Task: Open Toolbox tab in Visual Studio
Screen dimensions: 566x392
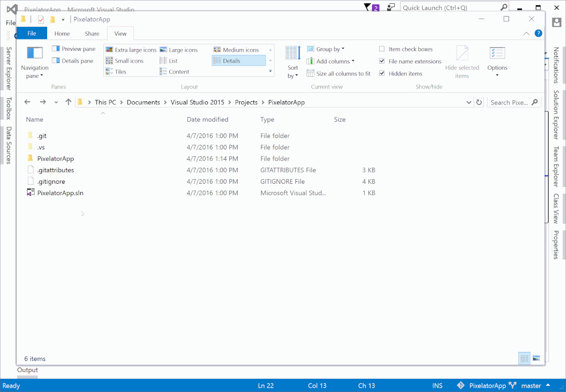Action: point(8,108)
